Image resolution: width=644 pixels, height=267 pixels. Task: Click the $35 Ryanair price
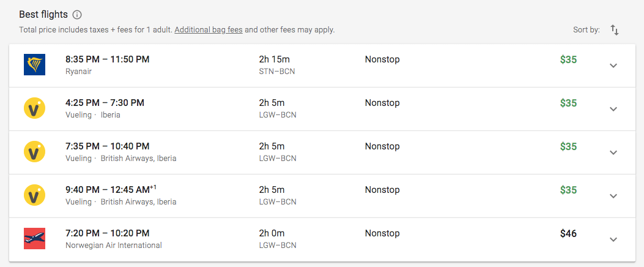(568, 59)
